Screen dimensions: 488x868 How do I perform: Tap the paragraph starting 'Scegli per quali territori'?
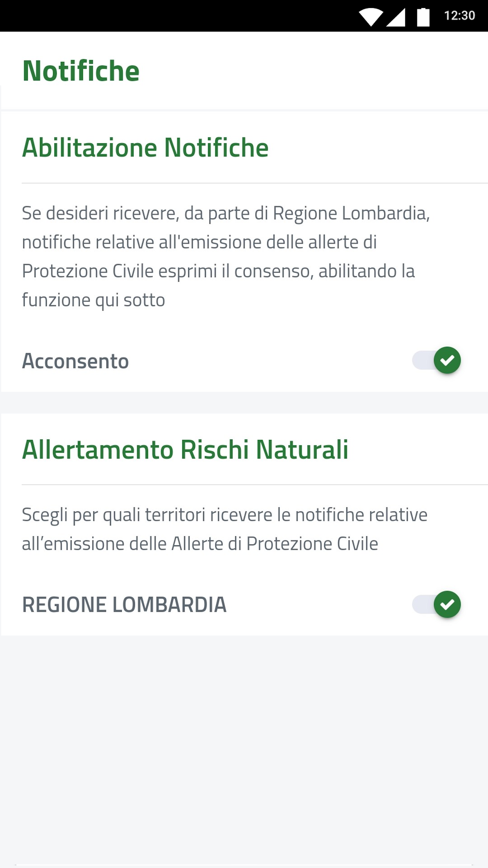[x=225, y=529]
